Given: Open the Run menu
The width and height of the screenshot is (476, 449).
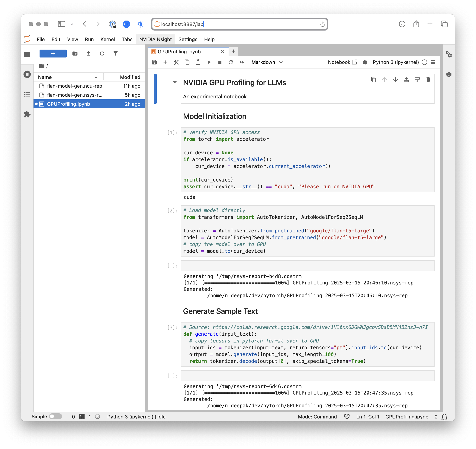Looking at the screenshot, I should [x=89, y=39].
